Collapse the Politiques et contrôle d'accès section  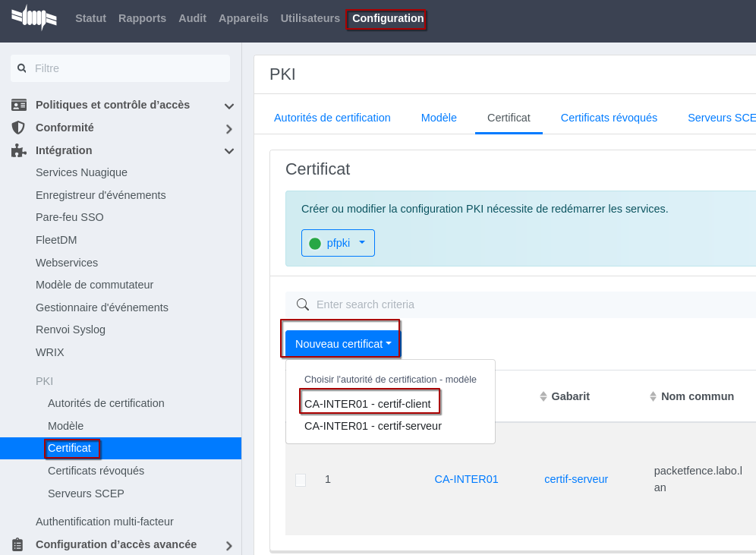coord(228,106)
